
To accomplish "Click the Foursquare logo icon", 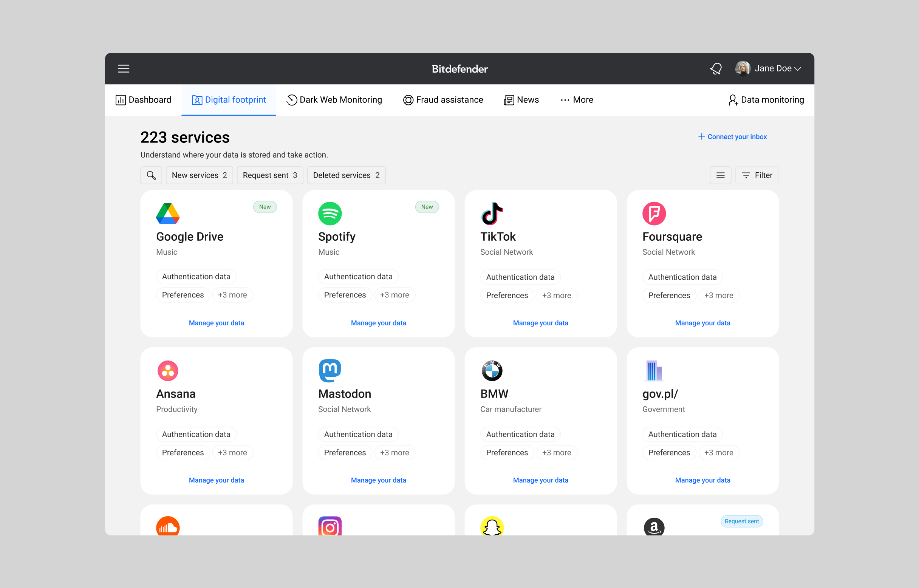I will 654,214.
